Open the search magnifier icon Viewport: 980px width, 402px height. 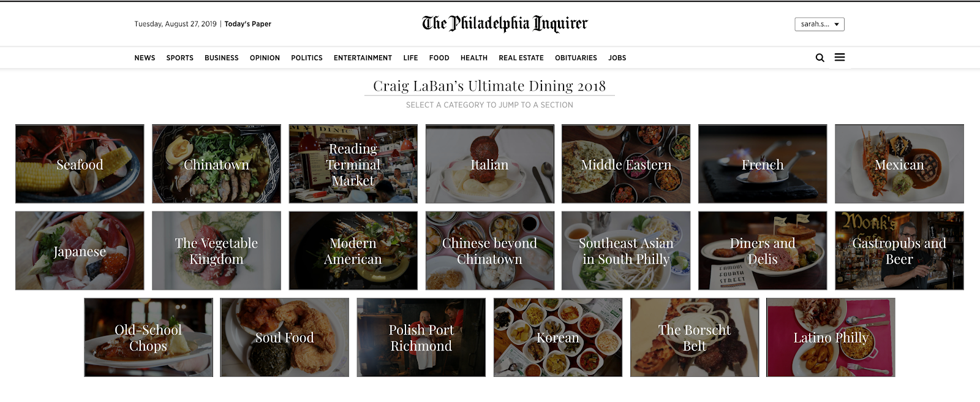pyautogui.click(x=820, y=58)
